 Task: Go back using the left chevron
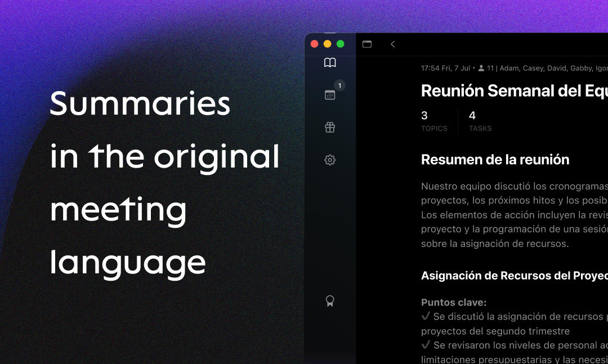click(x=393, y=44)
